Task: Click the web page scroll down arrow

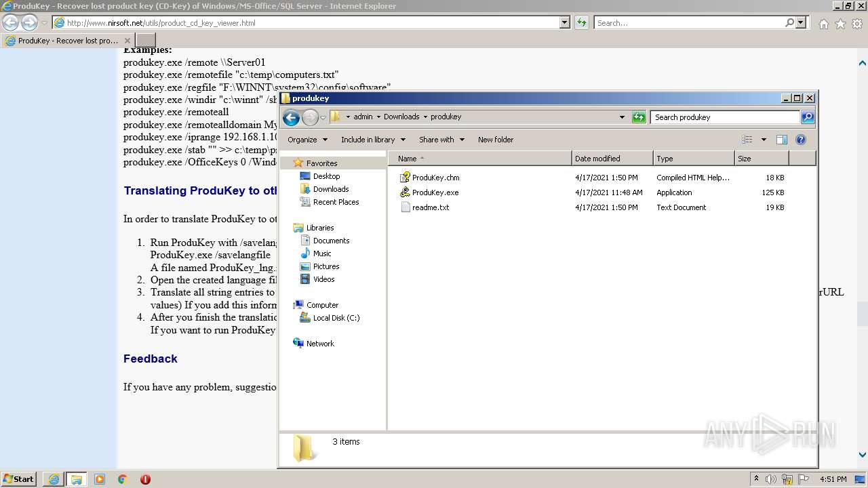Action: point(863,455)
